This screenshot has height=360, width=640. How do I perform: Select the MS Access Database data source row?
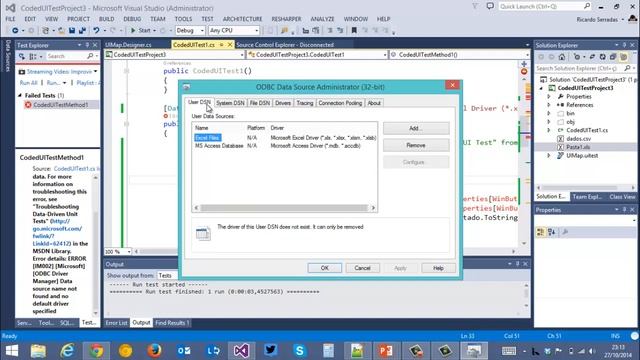point(284,146)
